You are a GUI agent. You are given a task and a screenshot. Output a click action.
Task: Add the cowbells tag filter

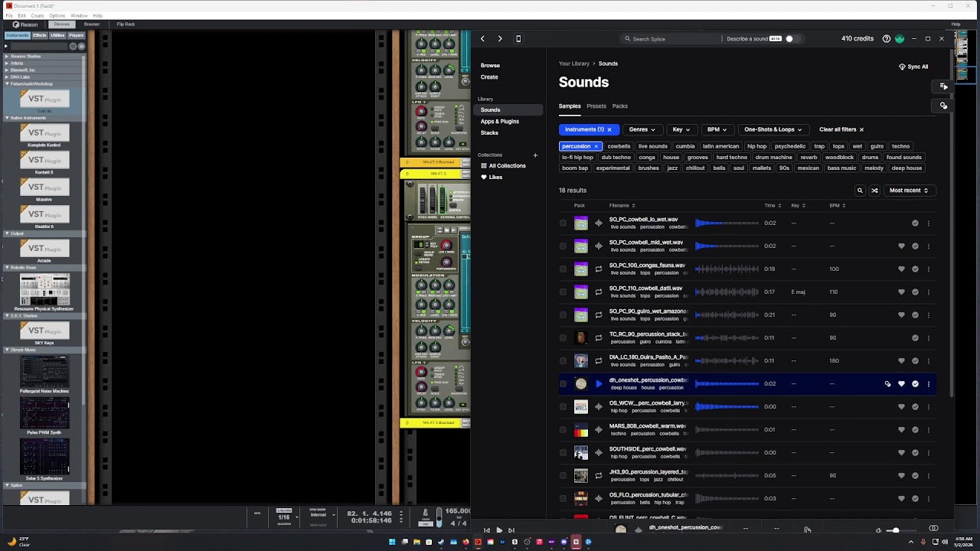619,146
